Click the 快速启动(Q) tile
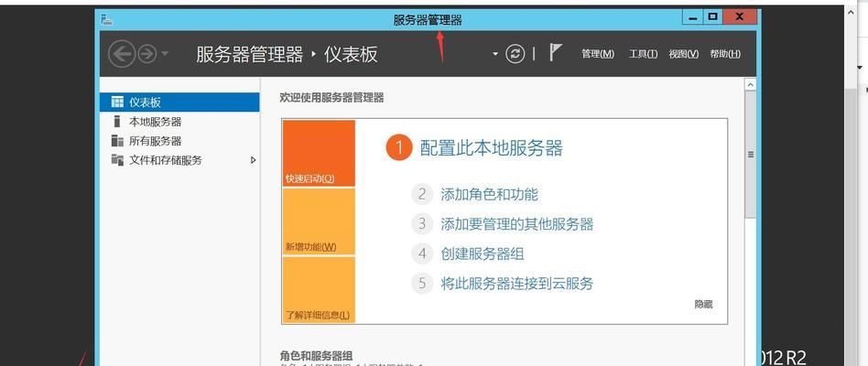The image size is (868, 366). 319,153
